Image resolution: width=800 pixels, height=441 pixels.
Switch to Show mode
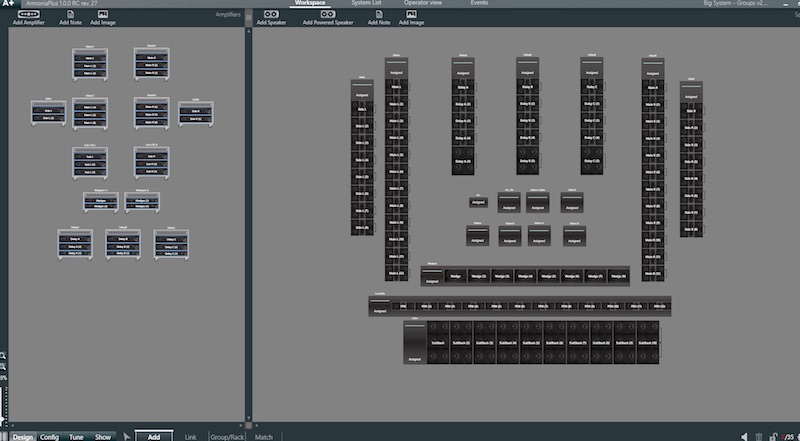[103, 436]
